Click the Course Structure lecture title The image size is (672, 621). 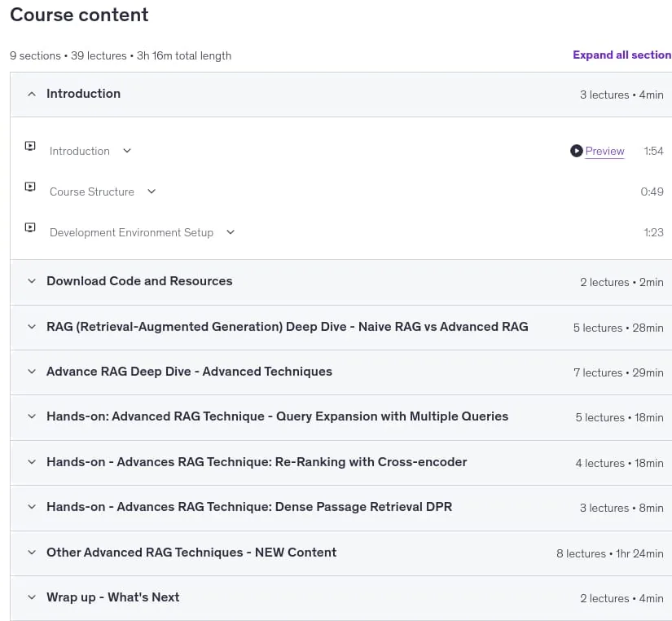pos(92,192)
